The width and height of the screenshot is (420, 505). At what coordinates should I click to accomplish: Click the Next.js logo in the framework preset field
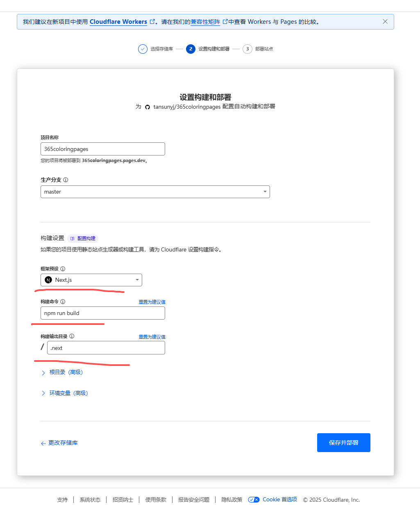click(x=48, y=280)
